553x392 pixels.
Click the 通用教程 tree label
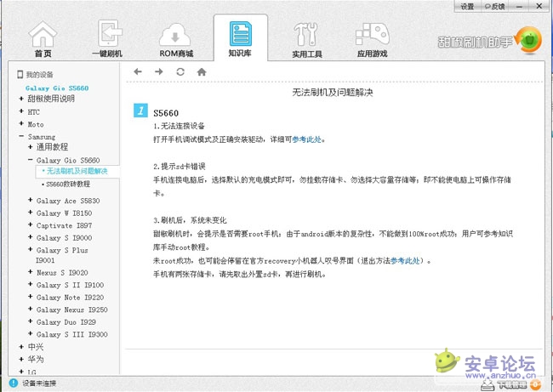click(52, 147)
